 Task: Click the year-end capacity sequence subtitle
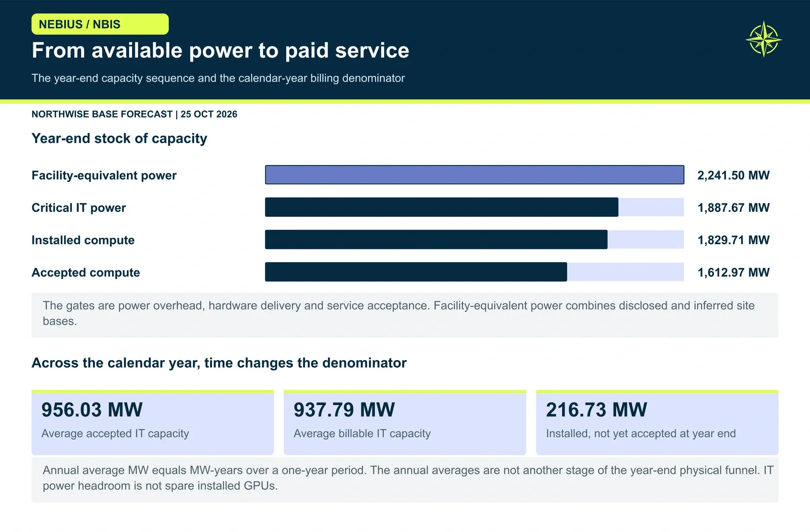(x=218, y=78)
